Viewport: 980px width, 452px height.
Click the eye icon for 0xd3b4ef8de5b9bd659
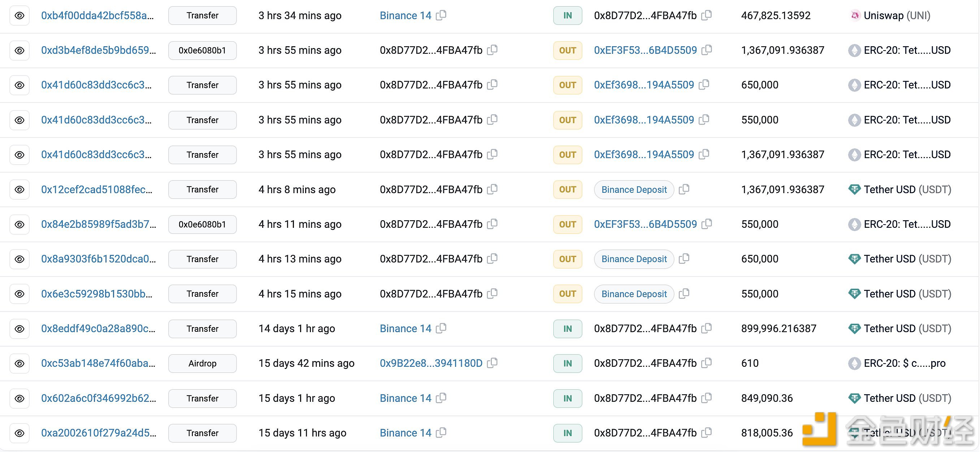point(19,51)
